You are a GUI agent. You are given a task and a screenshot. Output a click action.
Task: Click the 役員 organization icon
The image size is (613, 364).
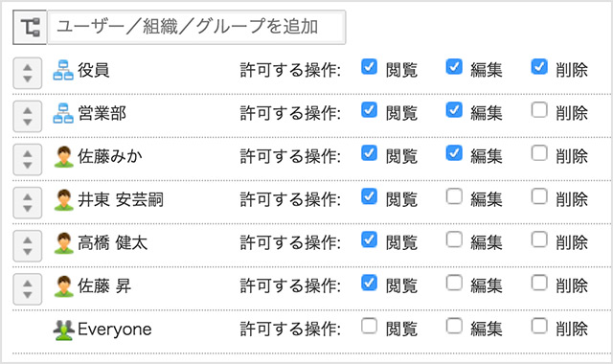click(63, 70)
